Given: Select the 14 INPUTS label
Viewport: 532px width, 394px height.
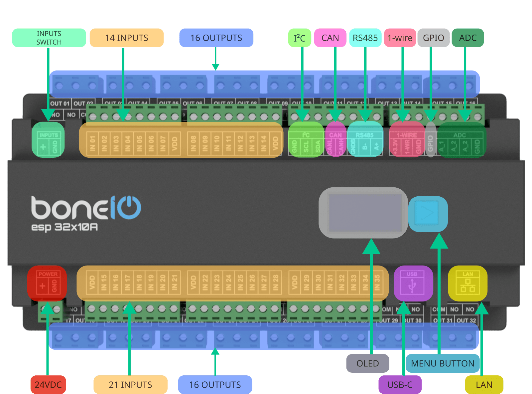Looking at the screenshot, I should point(127,38).
